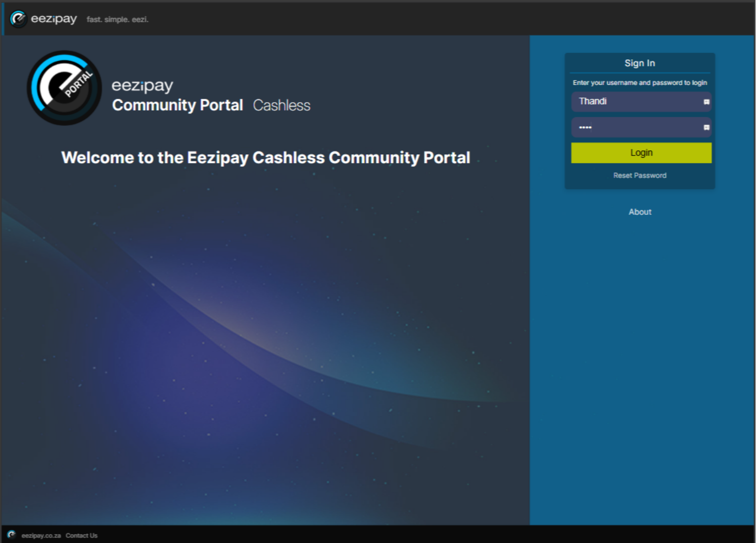The height and width of the screenshot is (543, 756).
Task: Focus the username field containing Thandi
Action: click(x=641, y=102)
